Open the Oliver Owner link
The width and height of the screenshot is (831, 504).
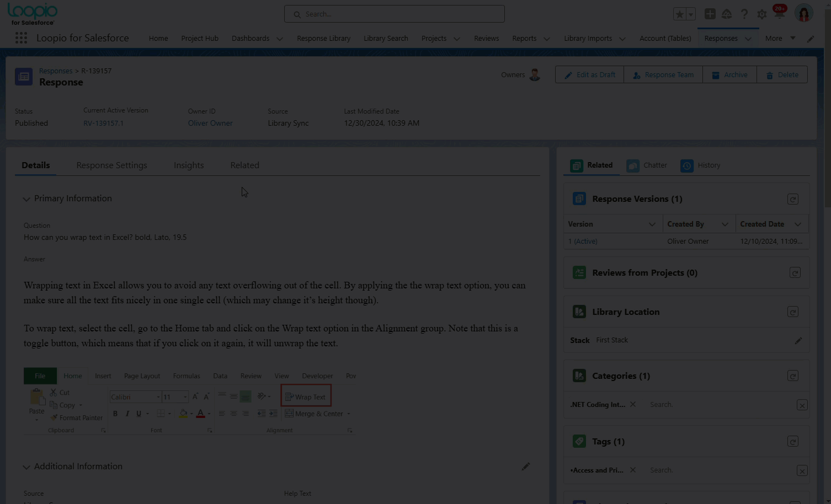point(210,123)
